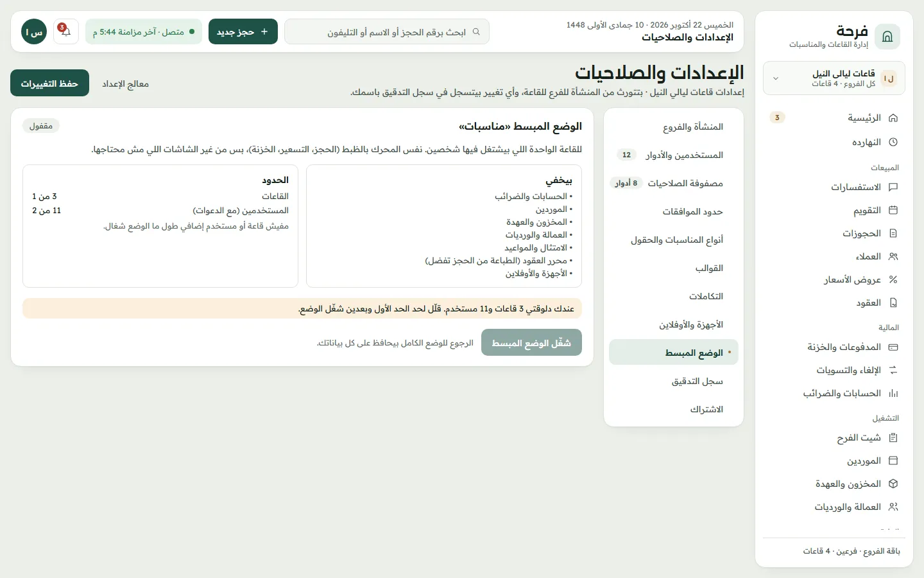The image size is (924, 578).
Task: Click the حجز جديد new booking button
Action: [x=243, y=31]
